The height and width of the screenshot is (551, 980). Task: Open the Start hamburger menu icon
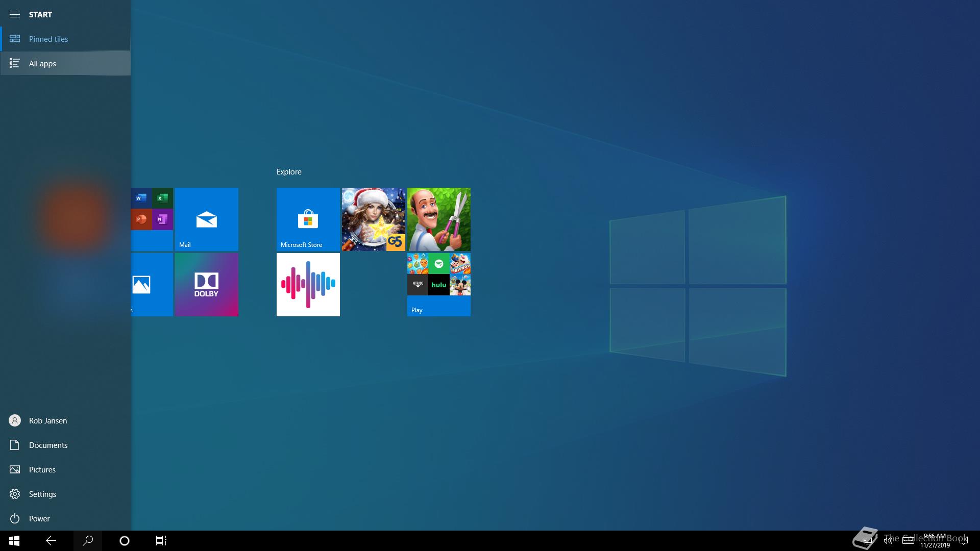(15, 14)
